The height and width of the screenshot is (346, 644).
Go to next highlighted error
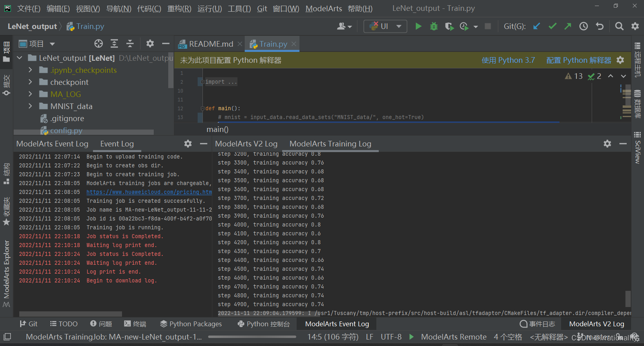point(623,76)
